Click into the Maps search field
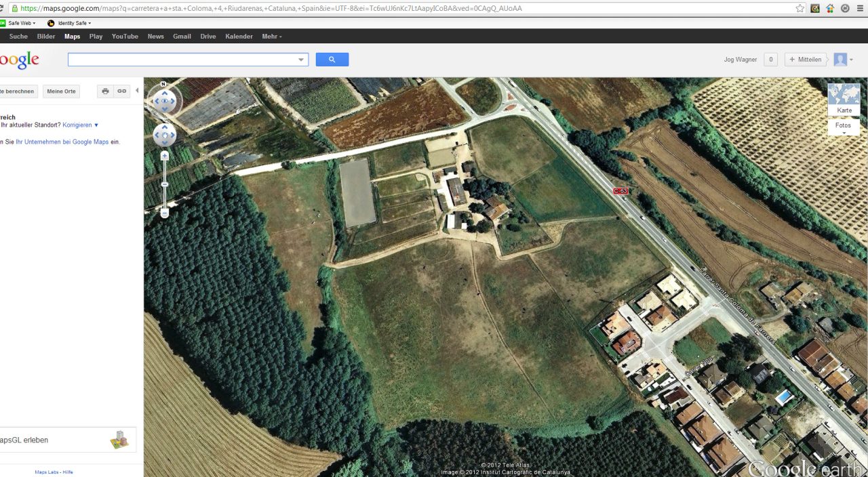This screenshot has height=477, width=868. tap(182, 60)
